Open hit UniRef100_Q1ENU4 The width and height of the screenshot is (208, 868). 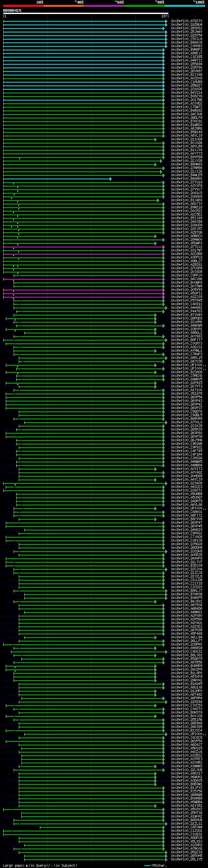pos(187,25)
